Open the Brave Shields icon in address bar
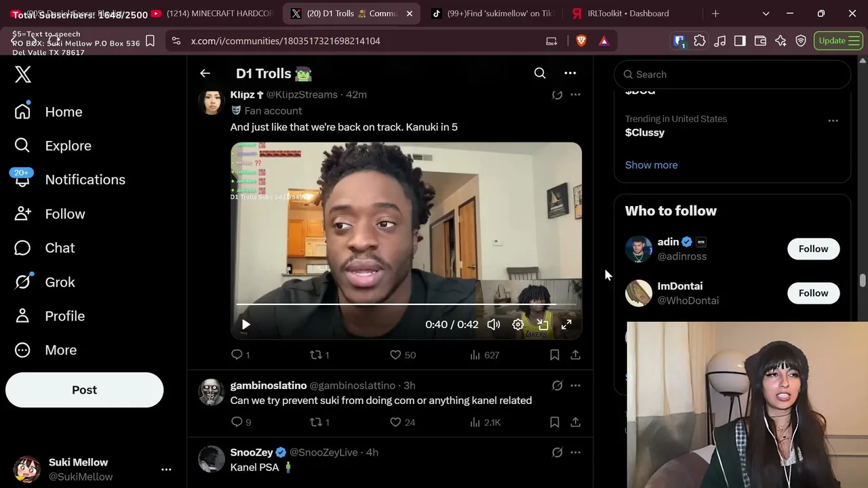 click(581, 41)
